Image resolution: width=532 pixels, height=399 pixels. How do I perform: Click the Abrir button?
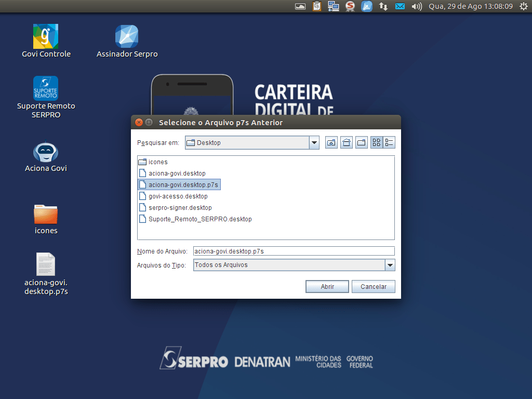(x=327, y=287)
